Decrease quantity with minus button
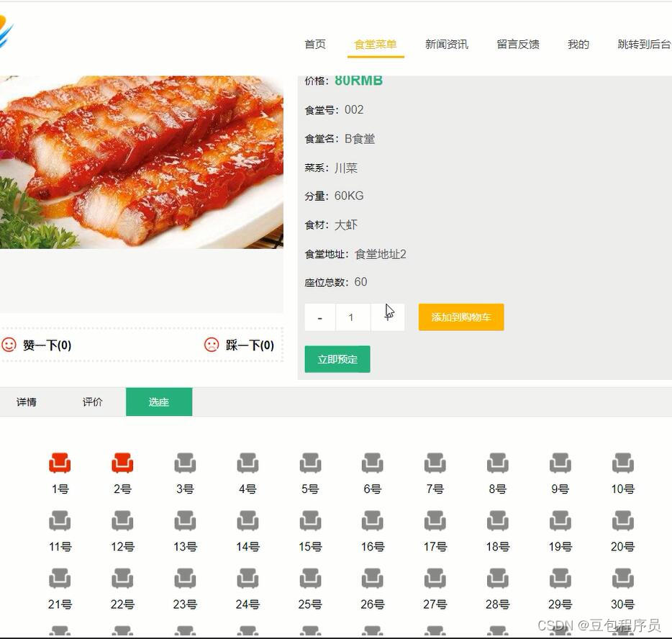Viewport: 672px width, 639px height. click(320, 317)
